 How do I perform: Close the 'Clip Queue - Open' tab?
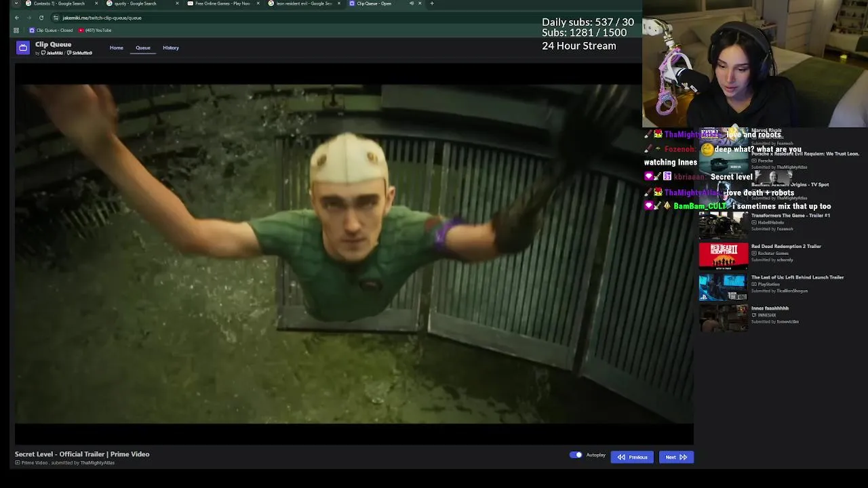click(x=420, y=3)
